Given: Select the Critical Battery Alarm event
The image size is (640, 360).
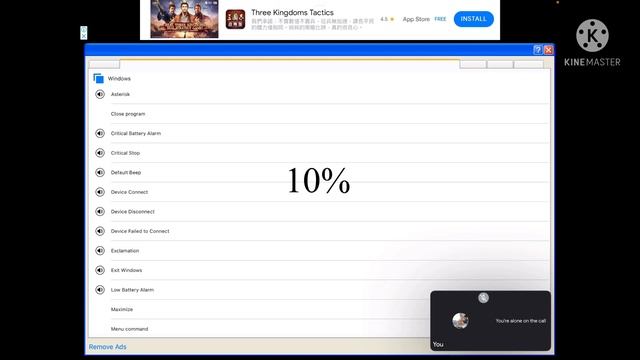Looking at the screenshot, I should tap(136, 133).
